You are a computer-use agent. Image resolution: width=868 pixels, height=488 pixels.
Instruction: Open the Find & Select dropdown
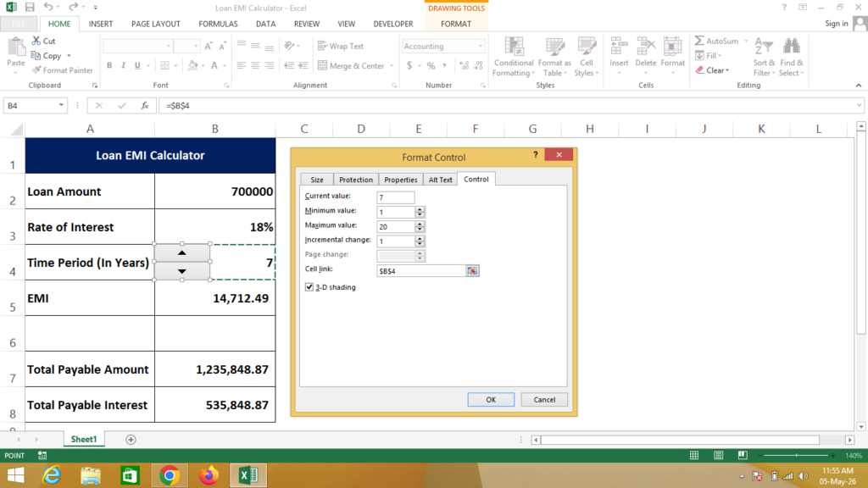click(791, 58)
